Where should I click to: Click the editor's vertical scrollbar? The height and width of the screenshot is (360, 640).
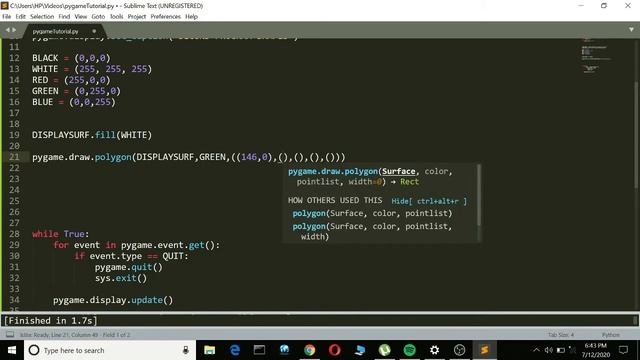[636, 135]
